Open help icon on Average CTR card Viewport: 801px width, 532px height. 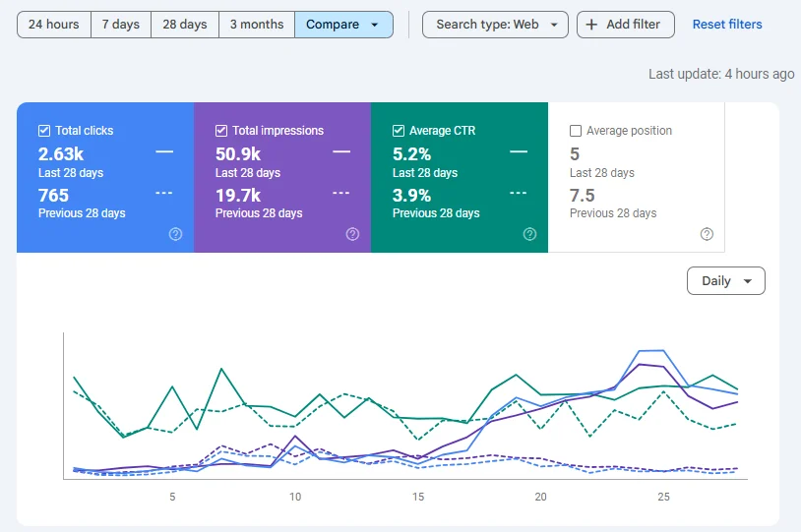tap(529, 234)
